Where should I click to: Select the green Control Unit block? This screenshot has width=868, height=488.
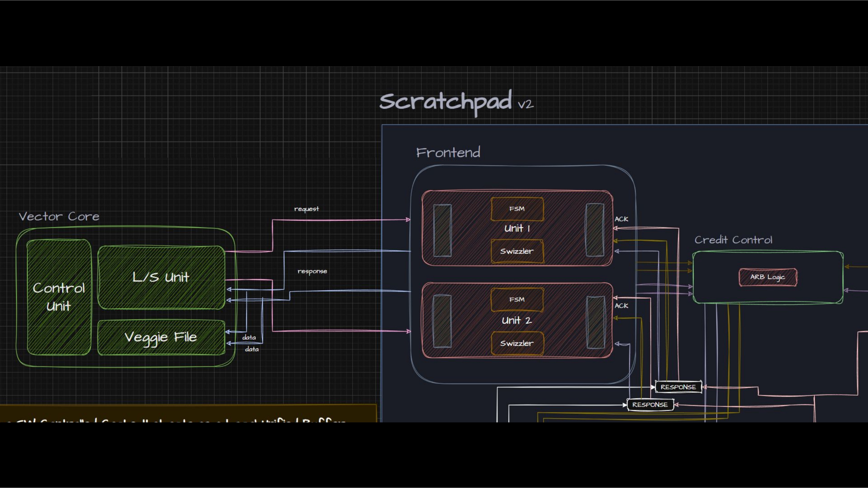59,297
